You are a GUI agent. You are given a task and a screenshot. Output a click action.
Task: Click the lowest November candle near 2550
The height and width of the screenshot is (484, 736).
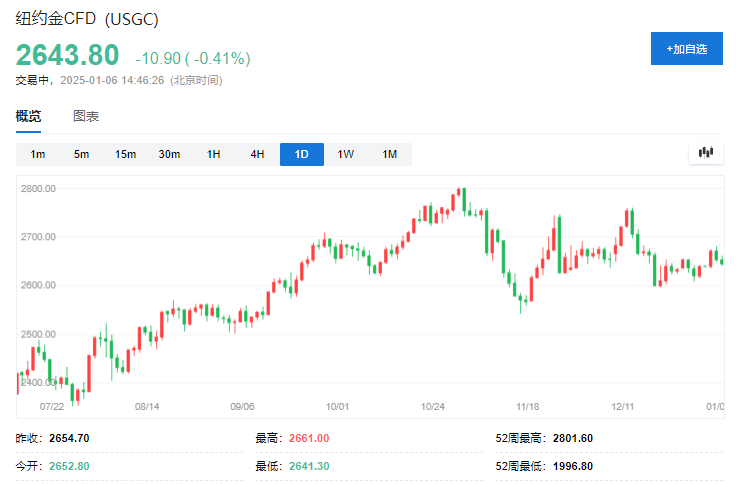pos(521,300)
